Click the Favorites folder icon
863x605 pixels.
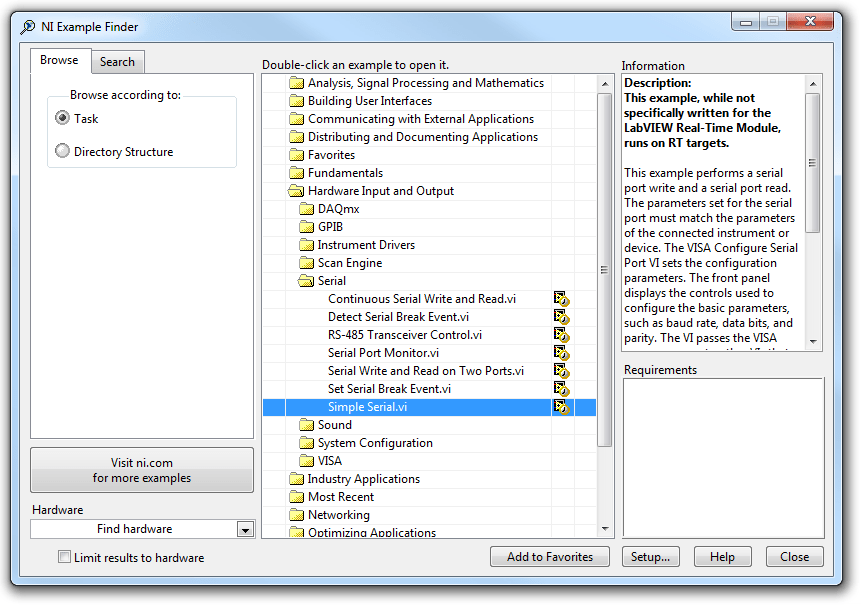click(296, 154)
